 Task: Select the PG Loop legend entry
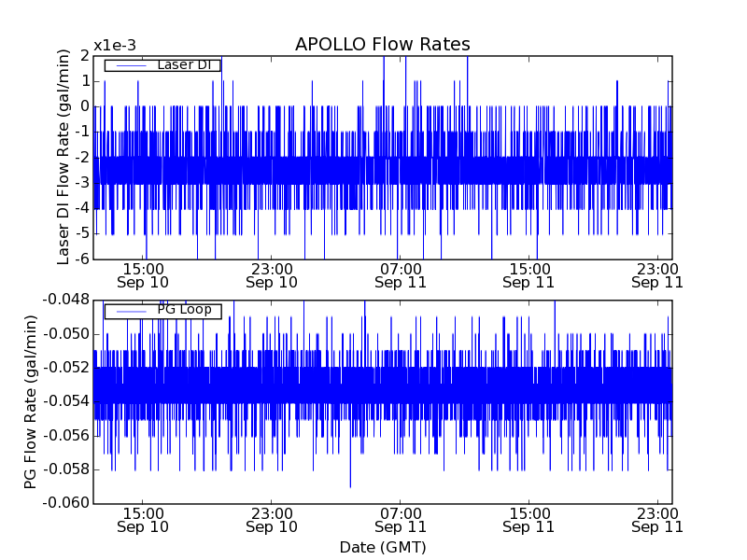184,310
